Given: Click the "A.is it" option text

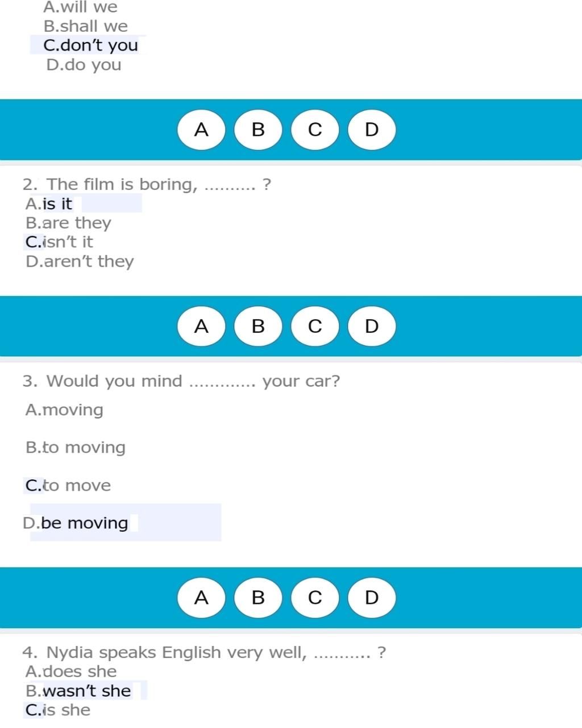Looking at the screenshot, I should point(49,204).
